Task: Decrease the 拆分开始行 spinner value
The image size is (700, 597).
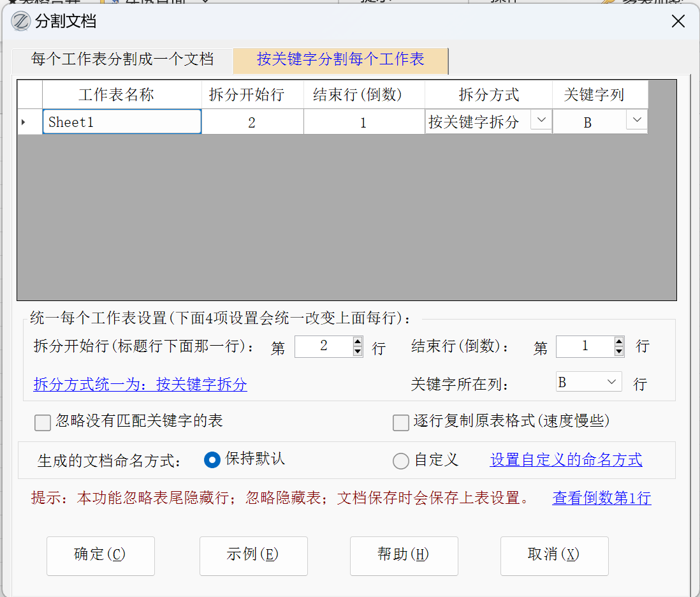Action: pyautogui.click(x=358, y=351)
